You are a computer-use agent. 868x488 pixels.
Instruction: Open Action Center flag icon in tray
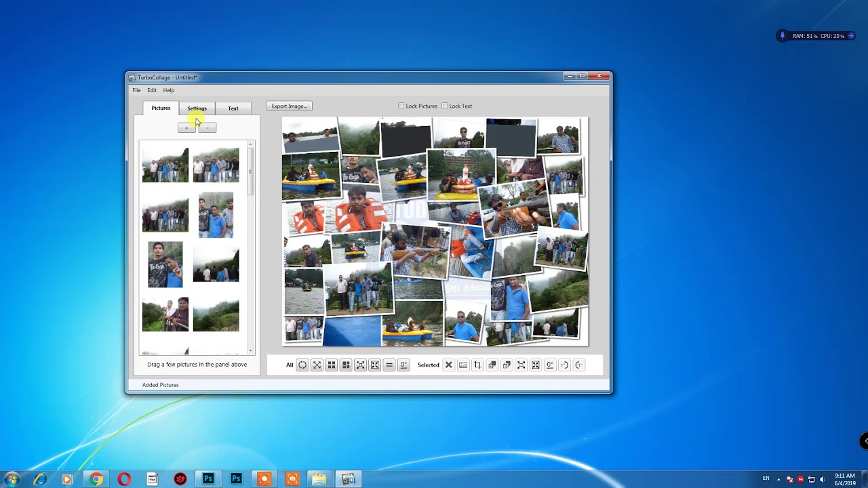coord(789,479)
